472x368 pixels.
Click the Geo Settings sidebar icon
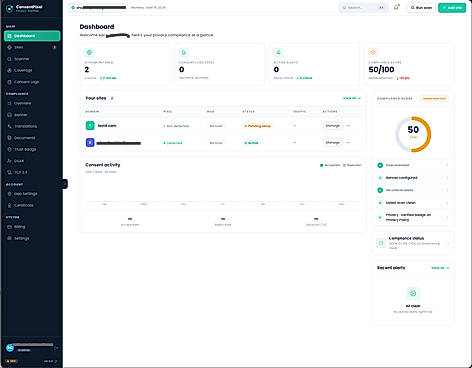pyautogui.click(x=10, y=194)
